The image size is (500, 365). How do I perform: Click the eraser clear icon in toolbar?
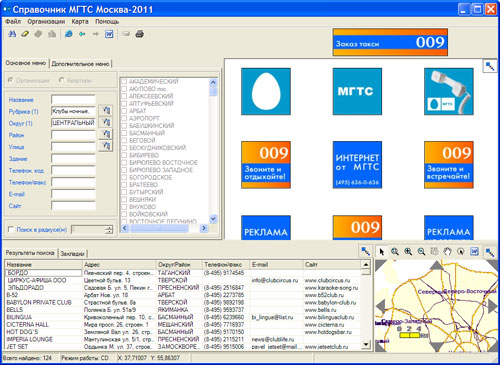(x=25, y=34)
